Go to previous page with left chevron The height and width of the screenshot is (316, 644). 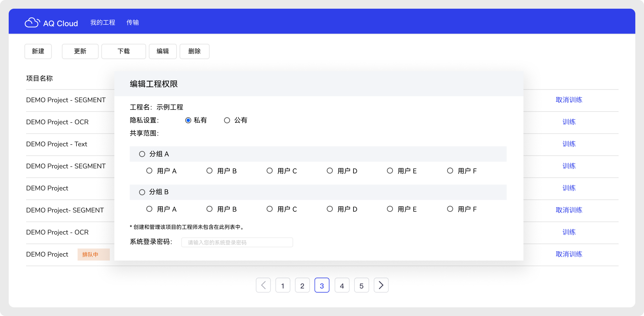coord(263,285)
